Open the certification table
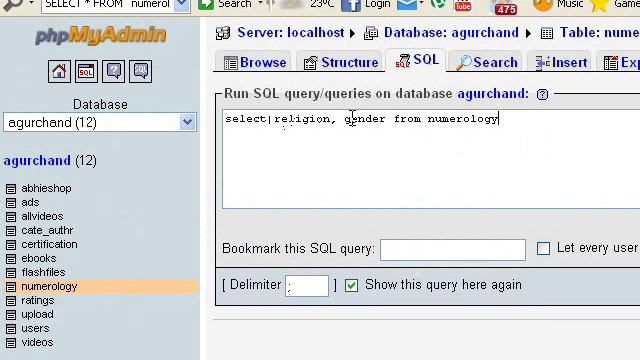 [x=49, y=244]
